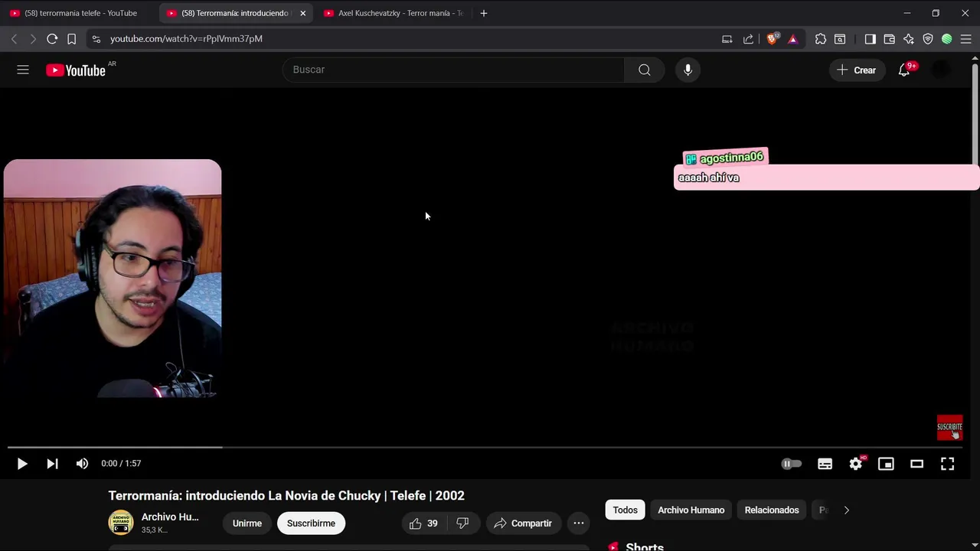The image size is (980, 551).
Task: Click the video title text Terrormanía
Action: 286,496
